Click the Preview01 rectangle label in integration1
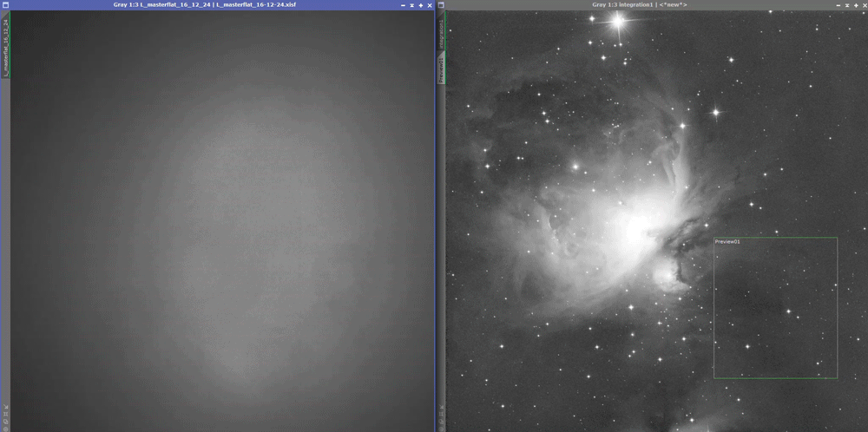 click(727, 242)
